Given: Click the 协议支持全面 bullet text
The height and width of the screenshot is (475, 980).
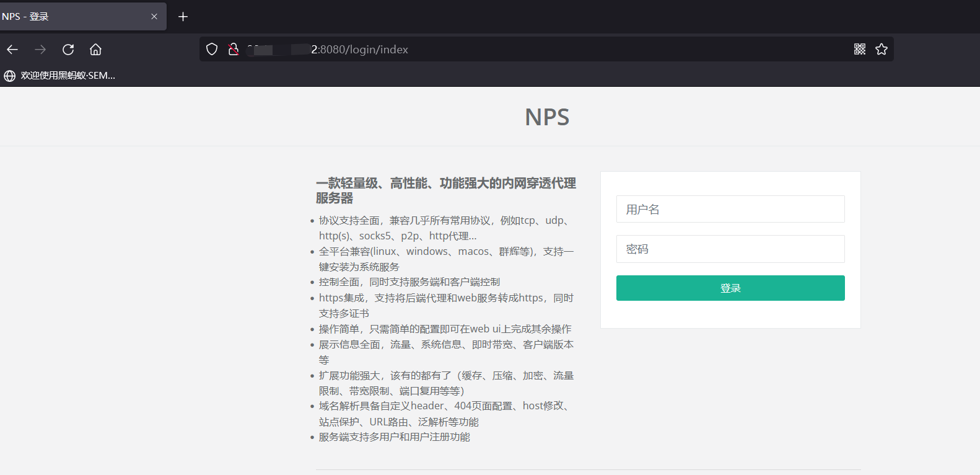Looking at the screenshot, I should click(446, 228).
